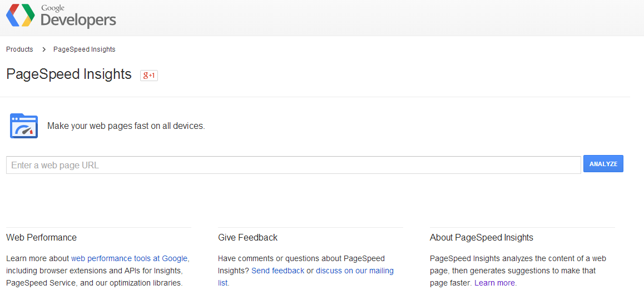The image size is (644, 295).
Task: Select 'Make your web pages fast' tagline
Action: 126,126
